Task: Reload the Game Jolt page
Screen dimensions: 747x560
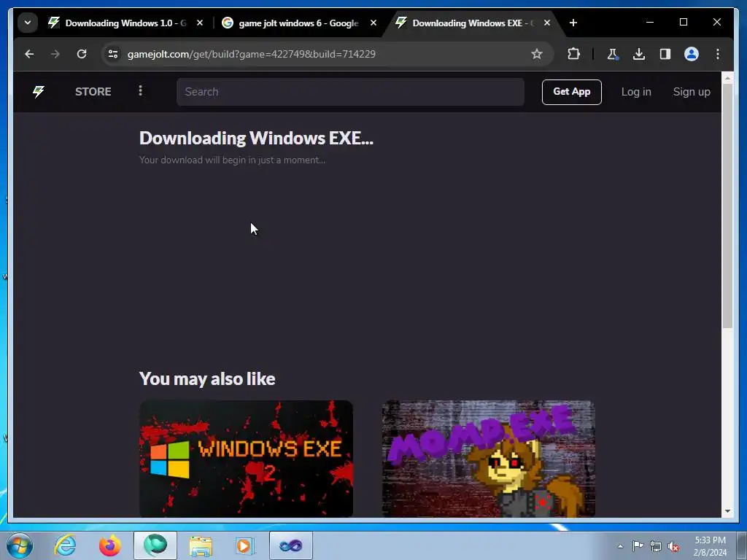Action: [x=82, y=54]
